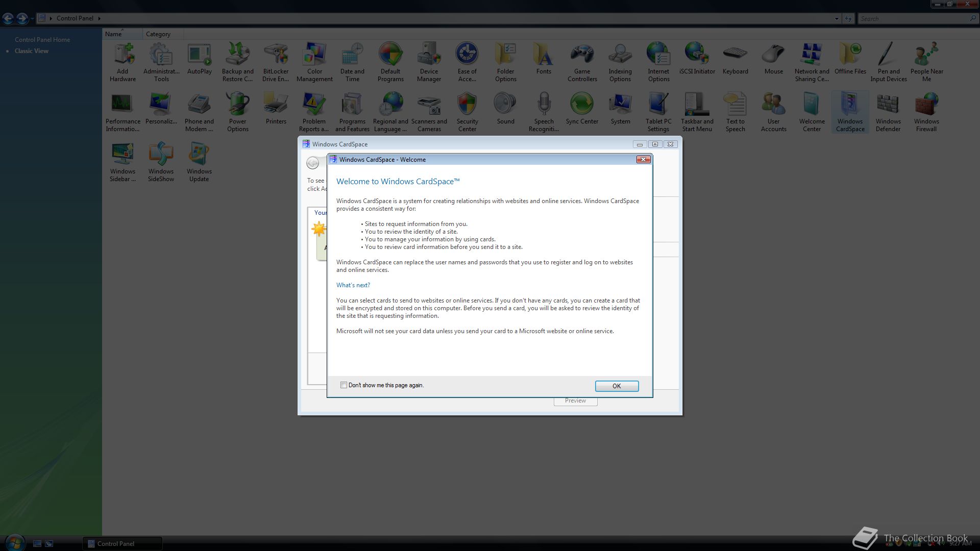Screen dimensions: 980x551
Task: Open Windows Defender icon
Action: 888,112
